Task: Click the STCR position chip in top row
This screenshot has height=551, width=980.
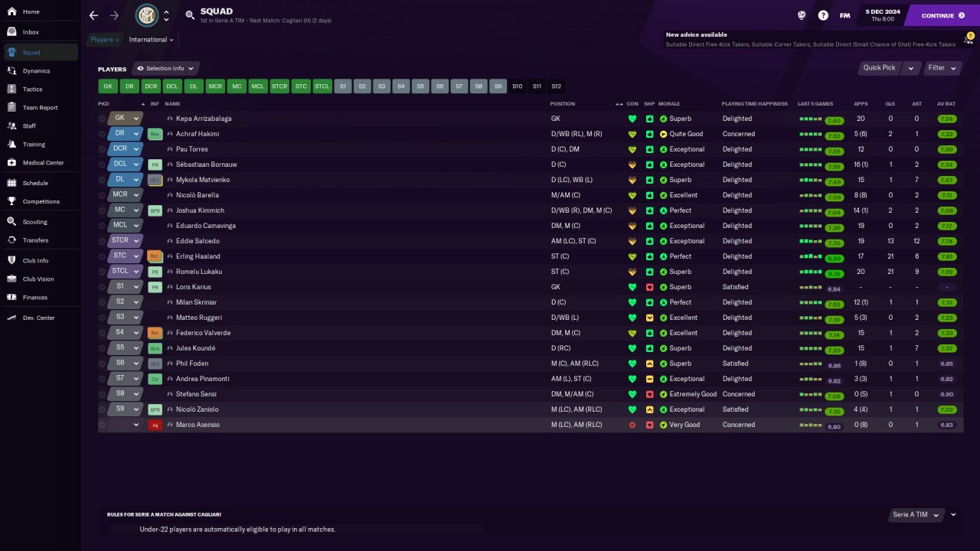Action: point(279,86)
